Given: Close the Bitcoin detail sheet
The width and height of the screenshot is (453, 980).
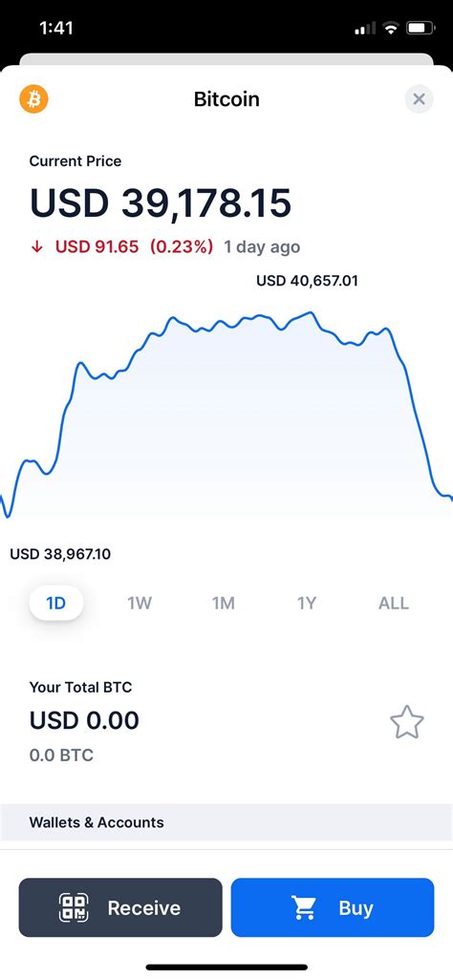Looking at the screenshot, I should tap(420, 98).
